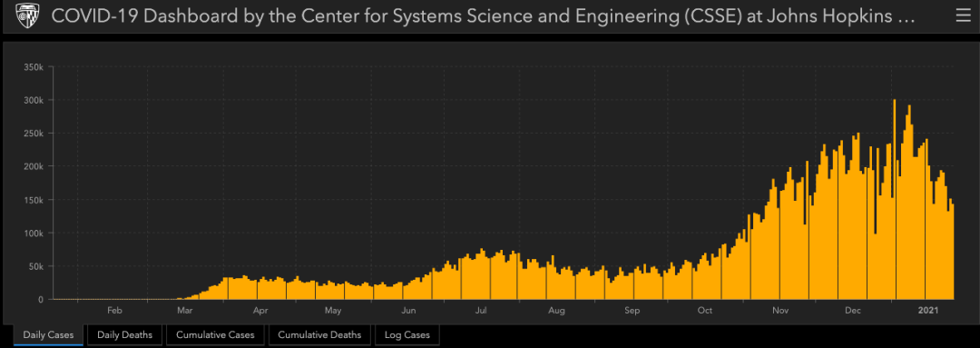980x348 pixels.
Task: Click the Oct x-axis label
Action: [x=705, y=310]
